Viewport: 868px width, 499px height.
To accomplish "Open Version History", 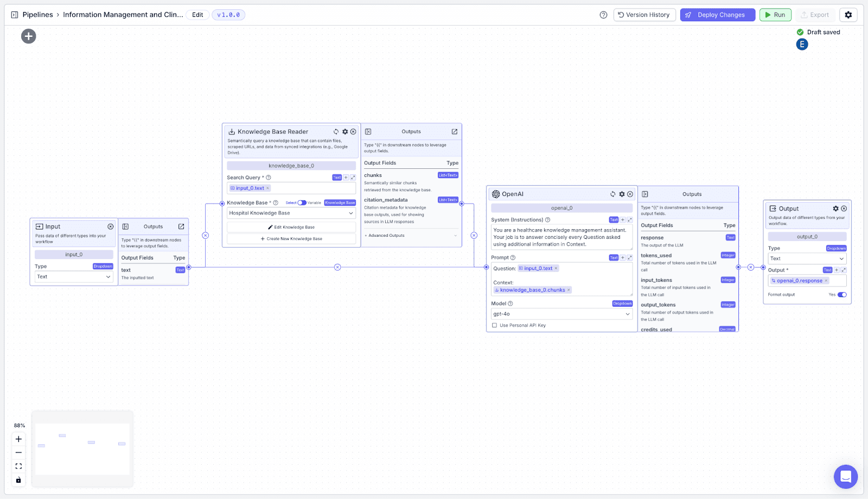I will (644, 15).
